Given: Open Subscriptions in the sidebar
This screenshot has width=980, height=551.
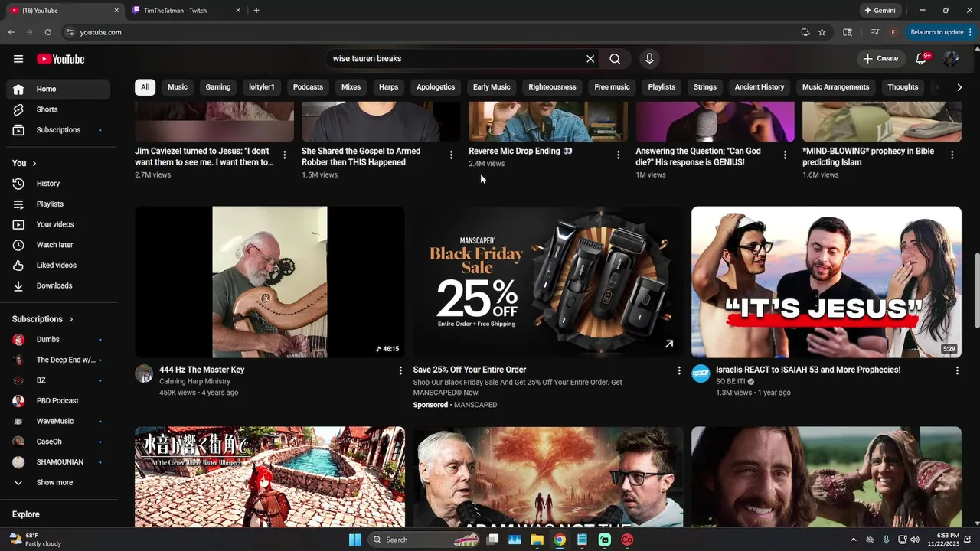Looking at the screenshot, I should (58, 130).
